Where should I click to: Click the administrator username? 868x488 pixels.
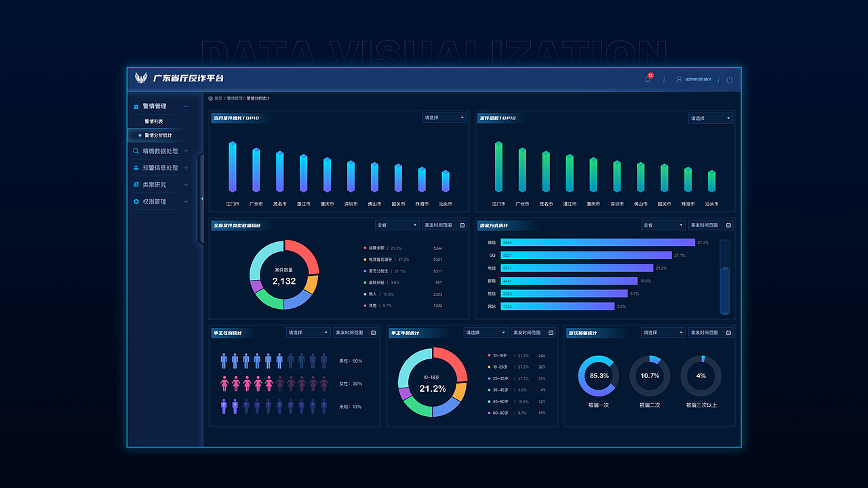698,79
